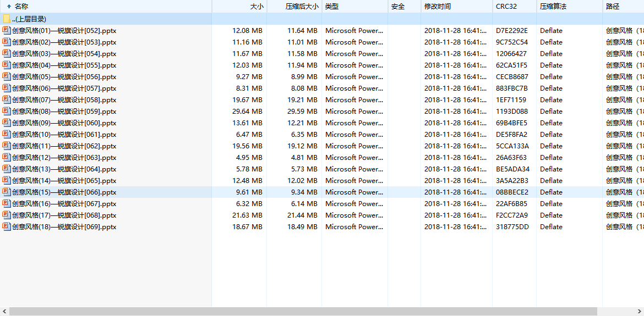Sort by 安全 column header
644x316 pixels.
(x=405, y=6)
